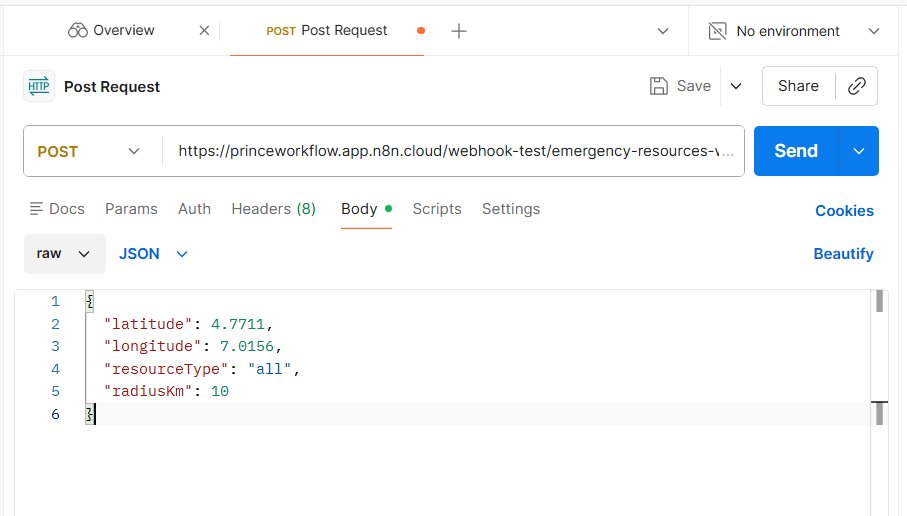This screenshot has height=516, width=907.
Task: Open the Cookies link
Action: [844, 211]
